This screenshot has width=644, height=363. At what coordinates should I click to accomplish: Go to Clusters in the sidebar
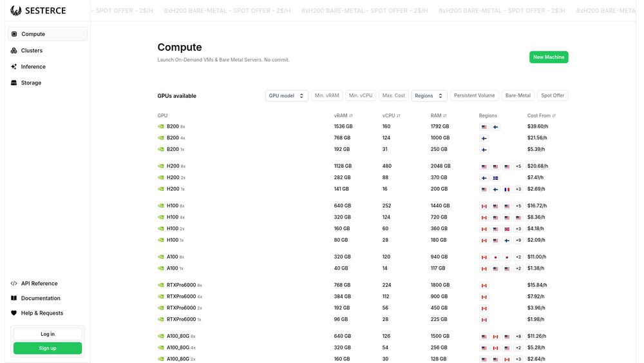[48, 50]
